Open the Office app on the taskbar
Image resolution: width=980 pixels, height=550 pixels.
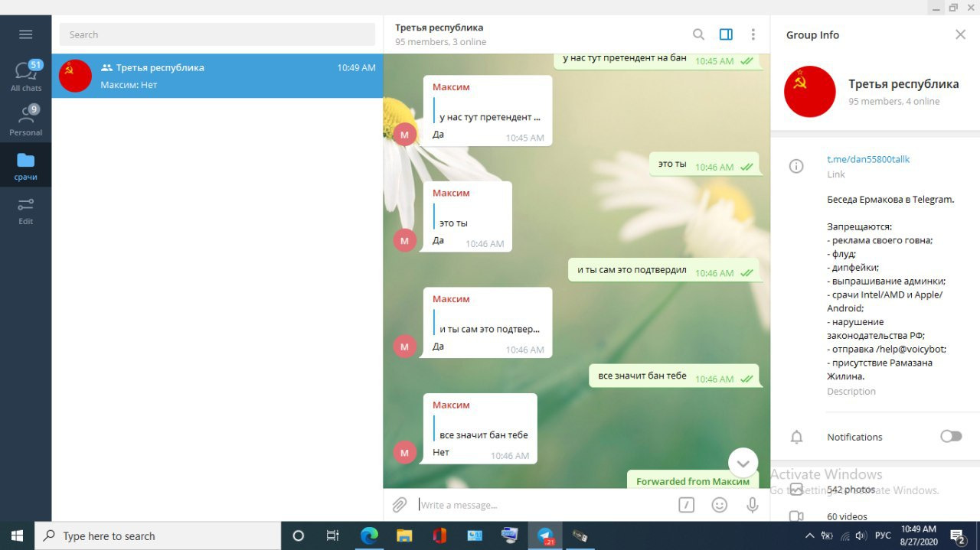tap(439, 536)
